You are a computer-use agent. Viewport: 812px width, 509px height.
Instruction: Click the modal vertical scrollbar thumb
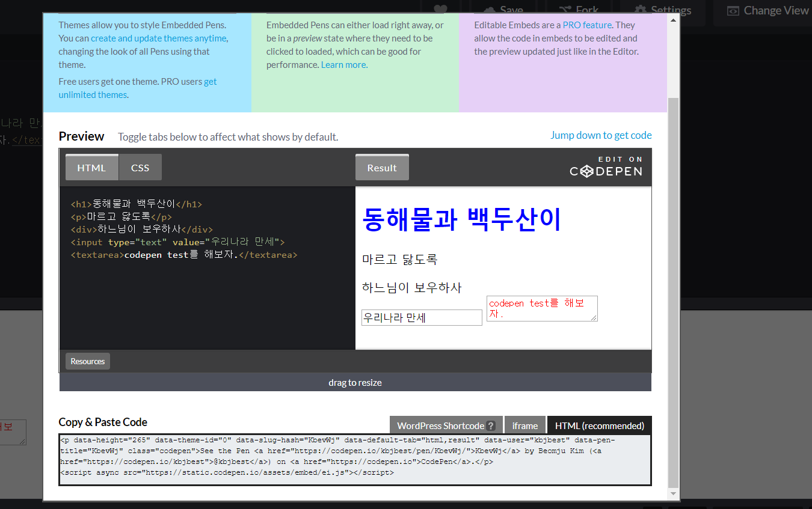tap(674, 293)
